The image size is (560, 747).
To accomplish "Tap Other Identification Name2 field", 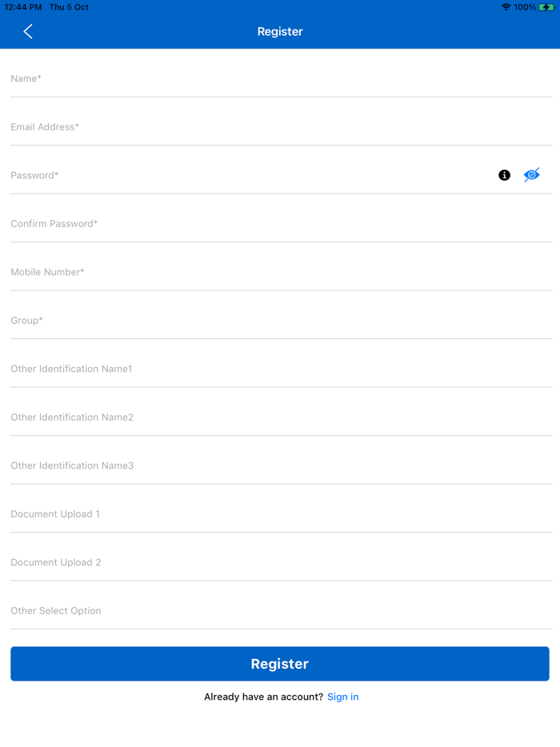I will click(281, 417).
